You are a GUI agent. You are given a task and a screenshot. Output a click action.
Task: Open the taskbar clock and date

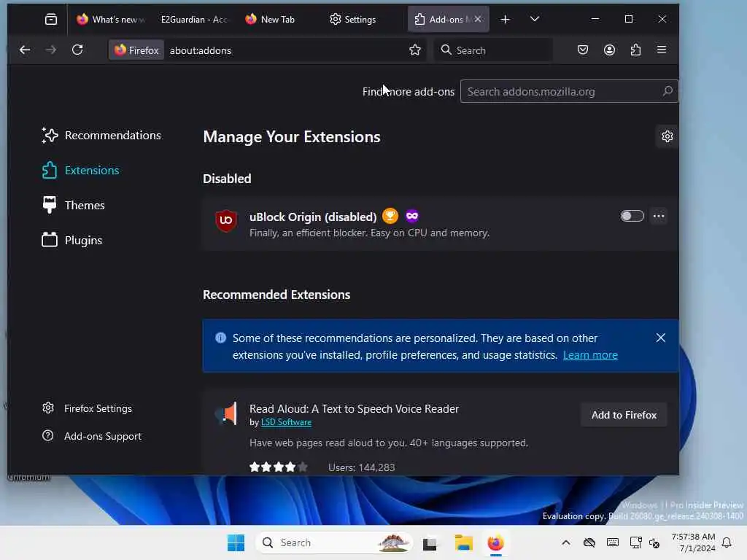[x=693, y=542]
